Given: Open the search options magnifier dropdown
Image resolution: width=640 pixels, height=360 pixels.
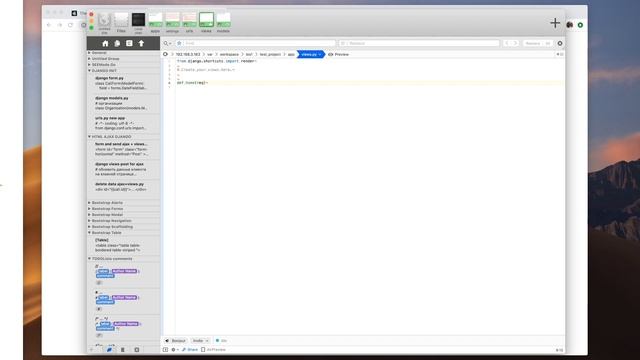Looking at the screenshot, I should [167, 43].
